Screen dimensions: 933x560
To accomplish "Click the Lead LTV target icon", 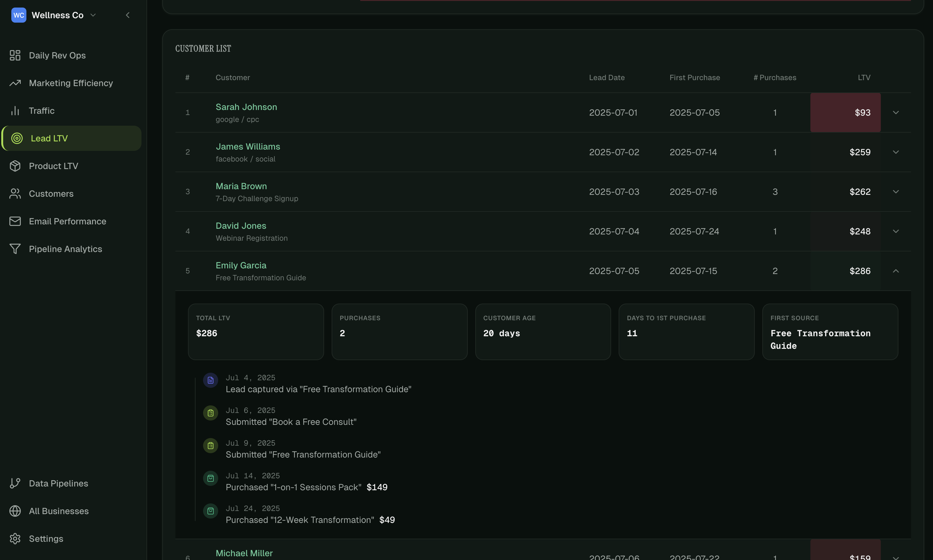I will point(17,139).
